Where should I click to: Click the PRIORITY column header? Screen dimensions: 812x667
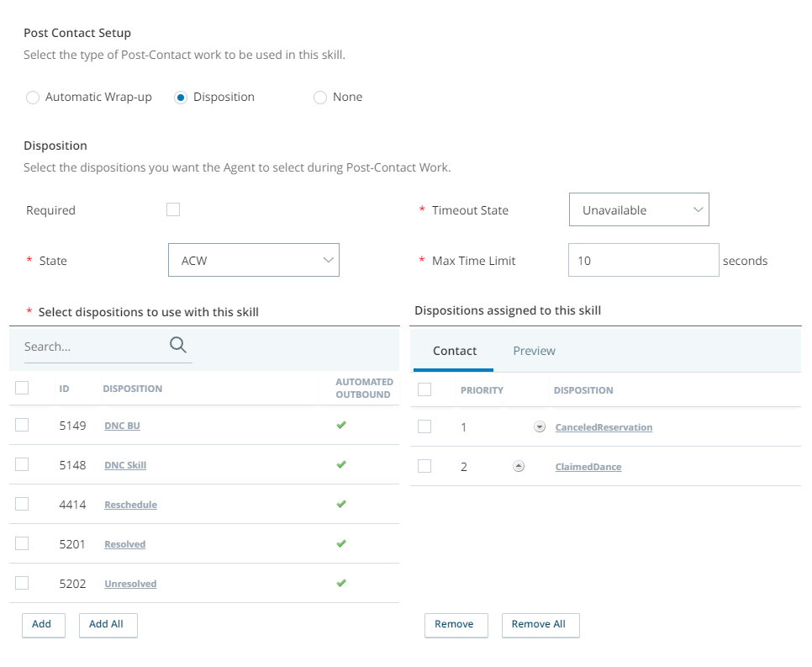click(482, 390)
